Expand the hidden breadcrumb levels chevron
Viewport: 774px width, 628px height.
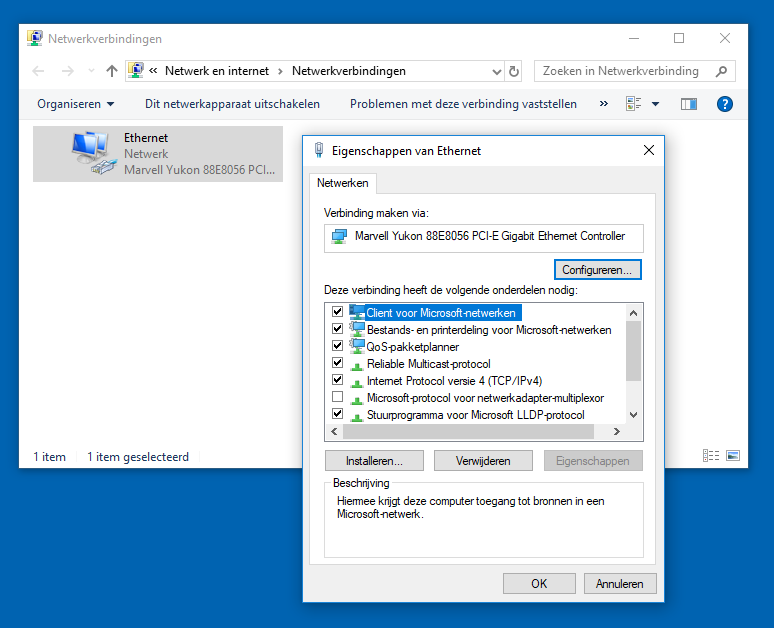tap(154, 71)
